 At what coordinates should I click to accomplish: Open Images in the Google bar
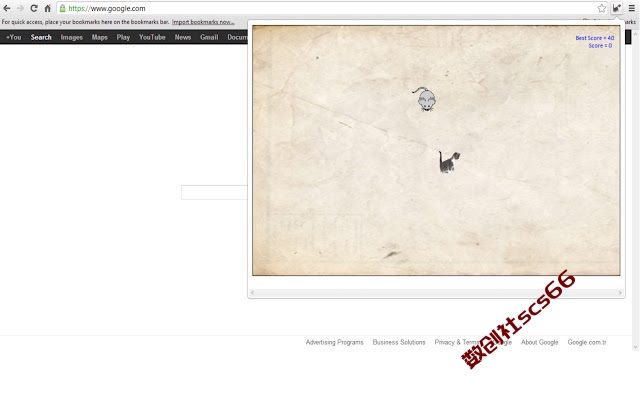click(x=71, y=37)
